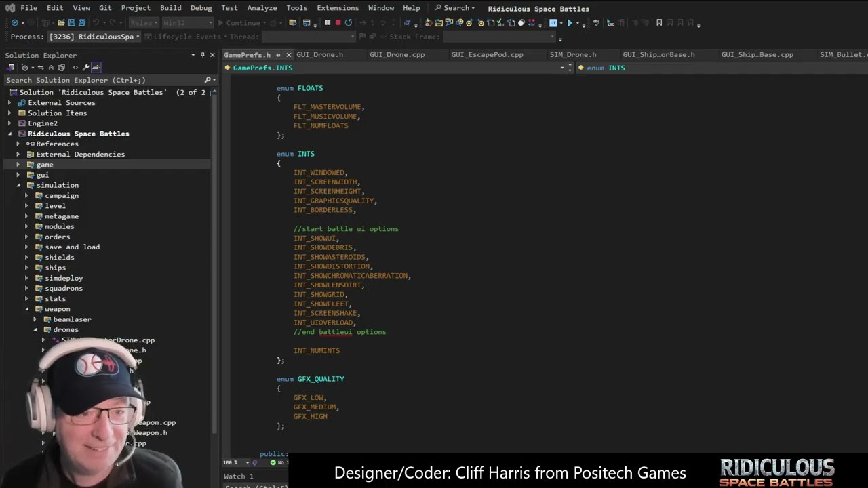Open the Release configuration dropdown
Screen dimensions: 868x488
(x=143, y=22)
